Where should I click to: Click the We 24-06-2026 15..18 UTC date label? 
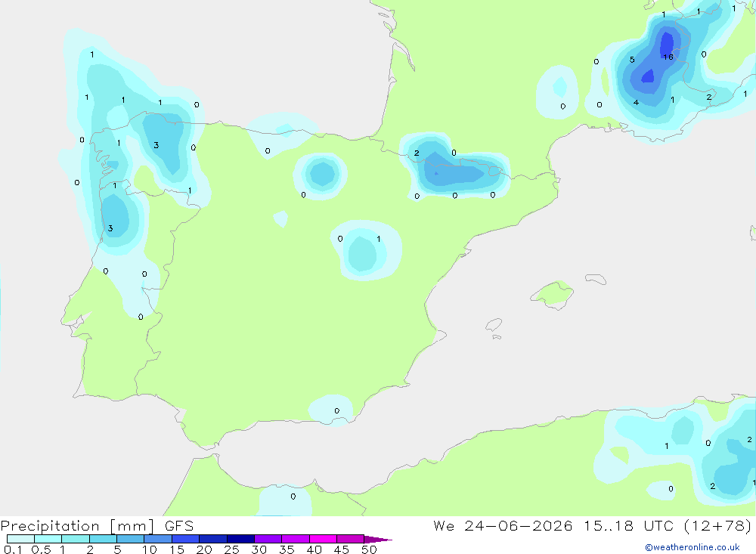[553, 525]
